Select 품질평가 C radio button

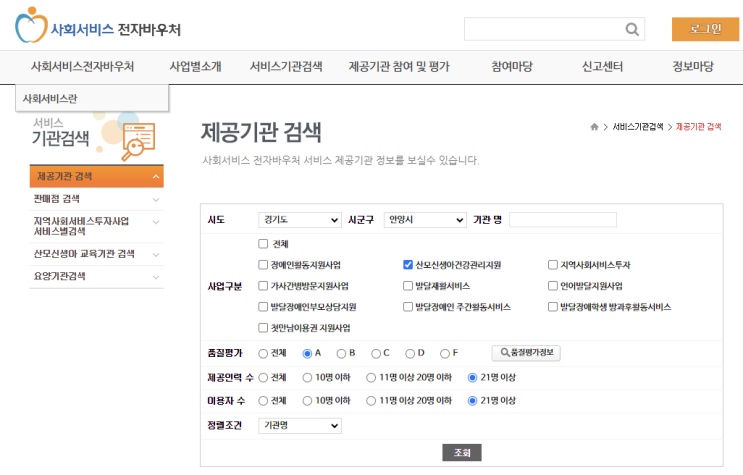(376, 354)
